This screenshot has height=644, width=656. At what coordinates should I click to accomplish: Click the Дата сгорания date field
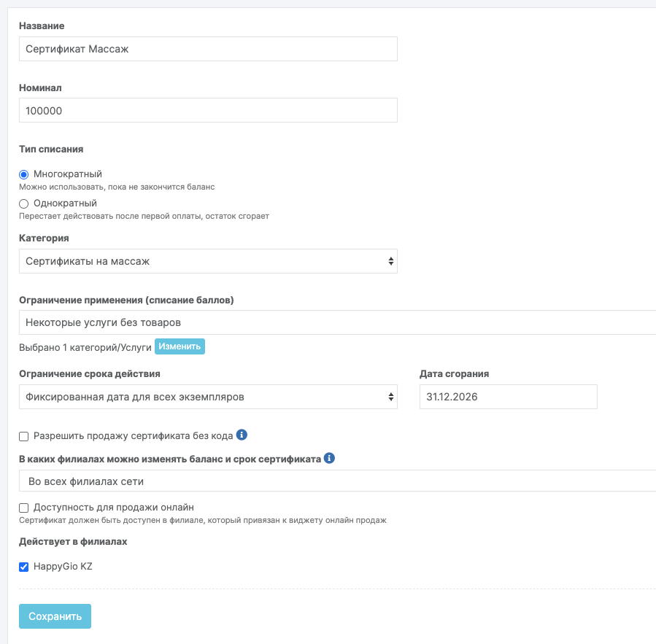click(x=508, y=397)
